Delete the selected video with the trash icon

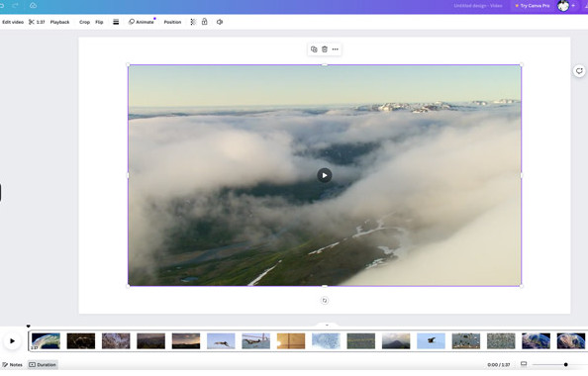click(325, 49)
